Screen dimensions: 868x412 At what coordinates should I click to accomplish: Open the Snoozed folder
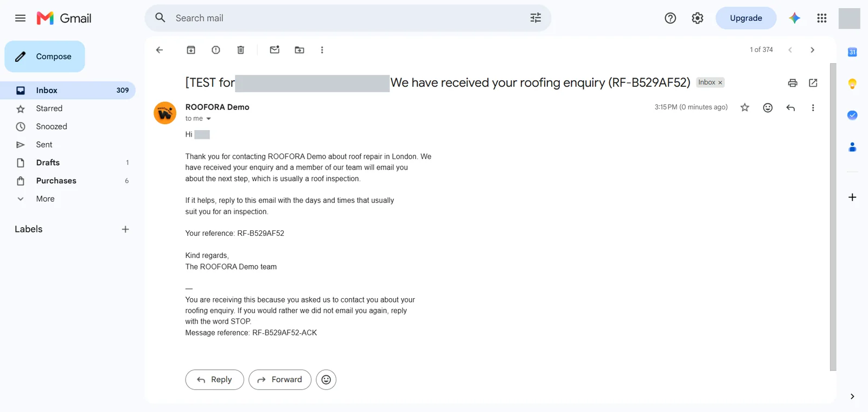(x=68, y=126)
